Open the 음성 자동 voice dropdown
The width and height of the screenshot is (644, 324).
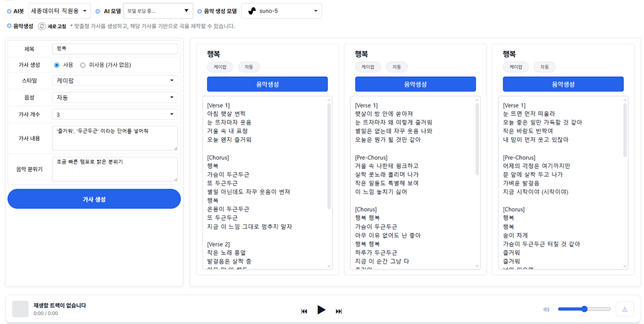[115, 98]
